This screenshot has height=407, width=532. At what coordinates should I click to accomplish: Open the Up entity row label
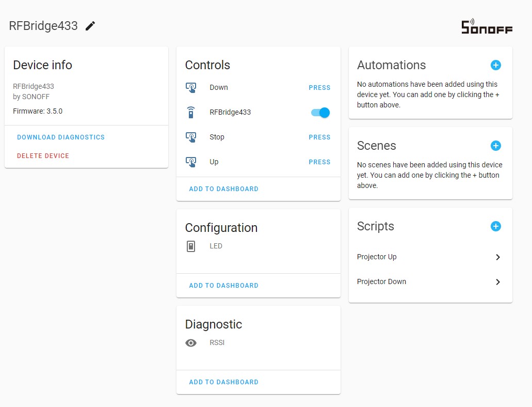pyautogui.click(x=214, y=162)
